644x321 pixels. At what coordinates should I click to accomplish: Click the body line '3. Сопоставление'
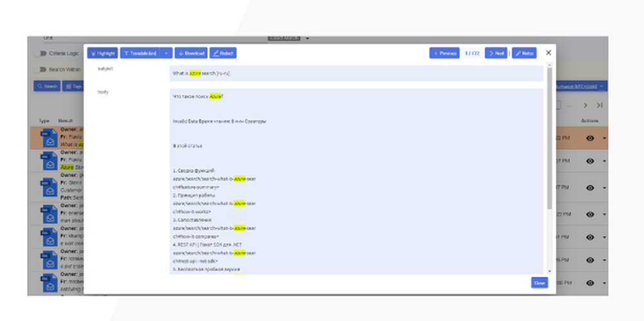192,220
